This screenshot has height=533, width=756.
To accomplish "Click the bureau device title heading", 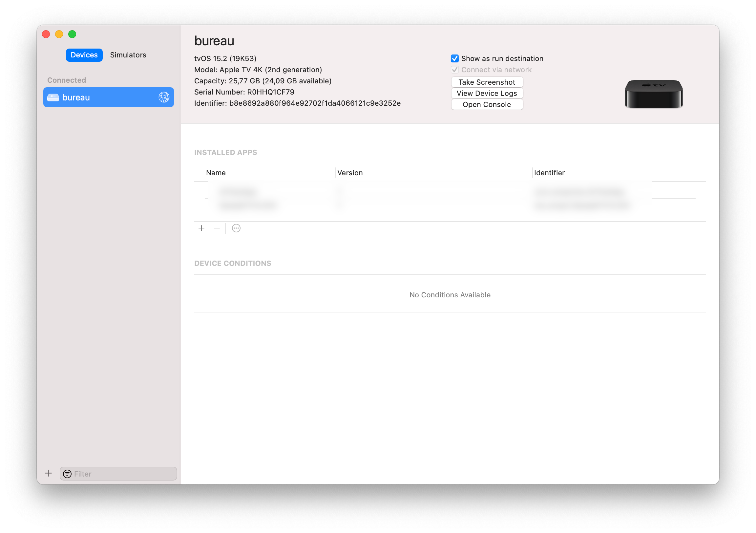I will point(214,41).
